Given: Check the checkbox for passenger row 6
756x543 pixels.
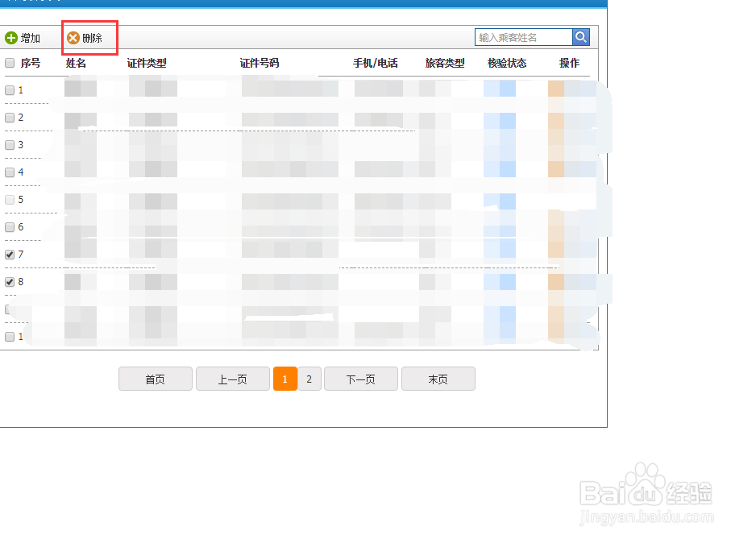Looking at the screenshot, I should 10,227.
